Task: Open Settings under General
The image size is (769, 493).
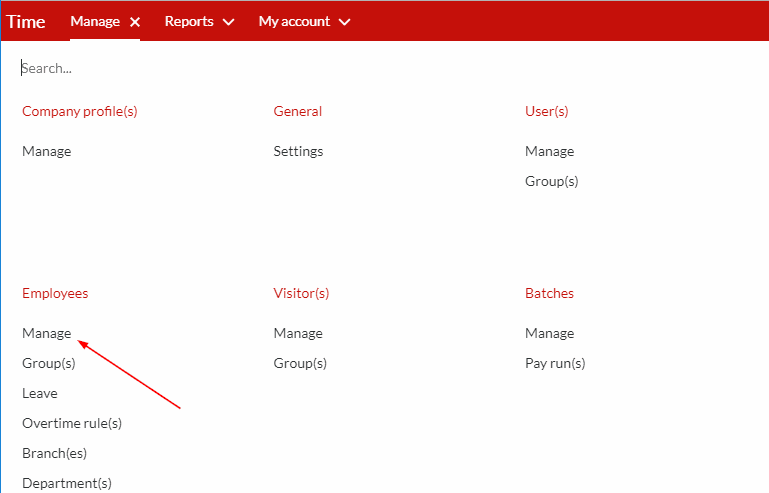Action: (x=298, y=151)
